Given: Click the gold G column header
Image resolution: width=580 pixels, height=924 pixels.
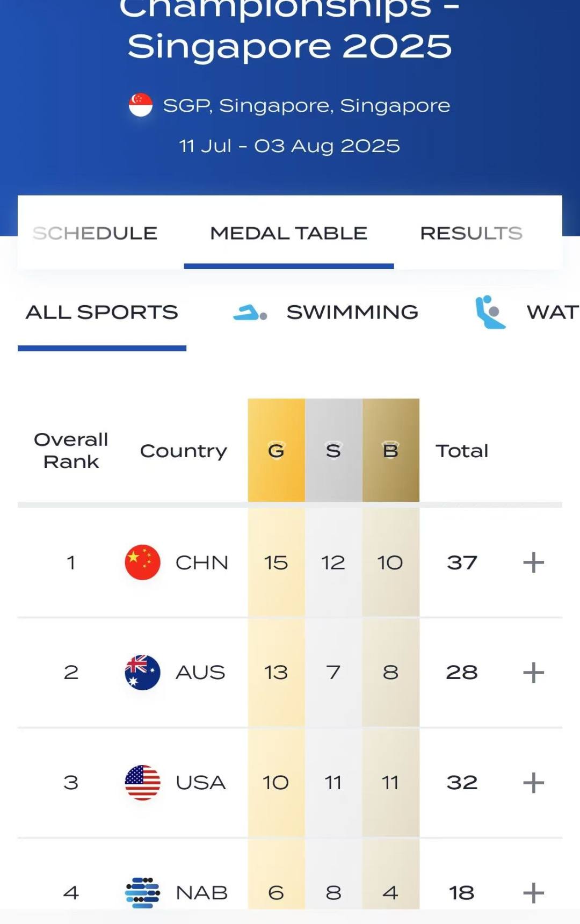Looking at the screenshot, I should 276,451.
